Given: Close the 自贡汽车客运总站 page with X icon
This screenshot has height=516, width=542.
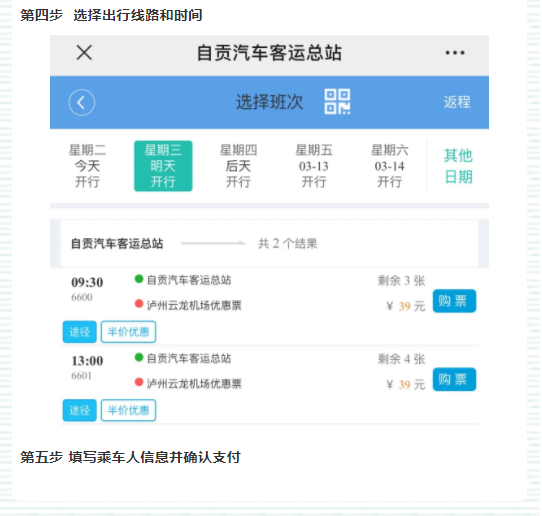Looking at the screenshot, I should click(x=84, y=53).
